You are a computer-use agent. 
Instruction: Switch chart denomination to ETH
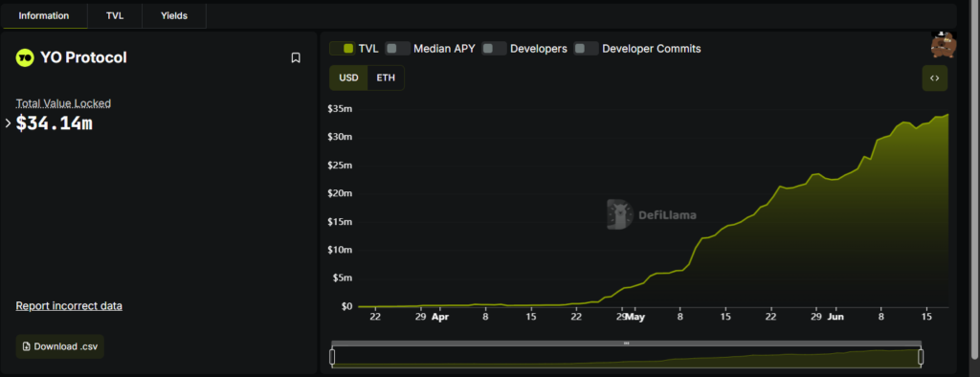tap(386, 78)
